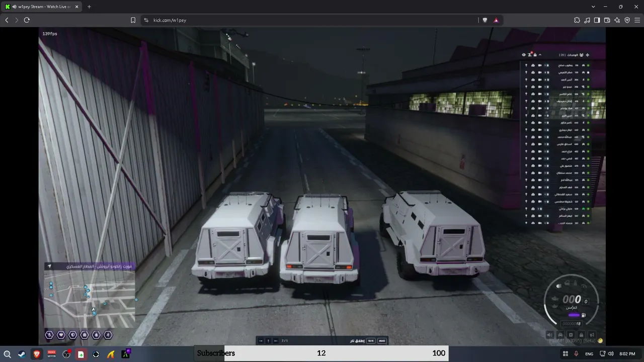
Task: Open the tab search dropdown
Action: pos(594,7)
